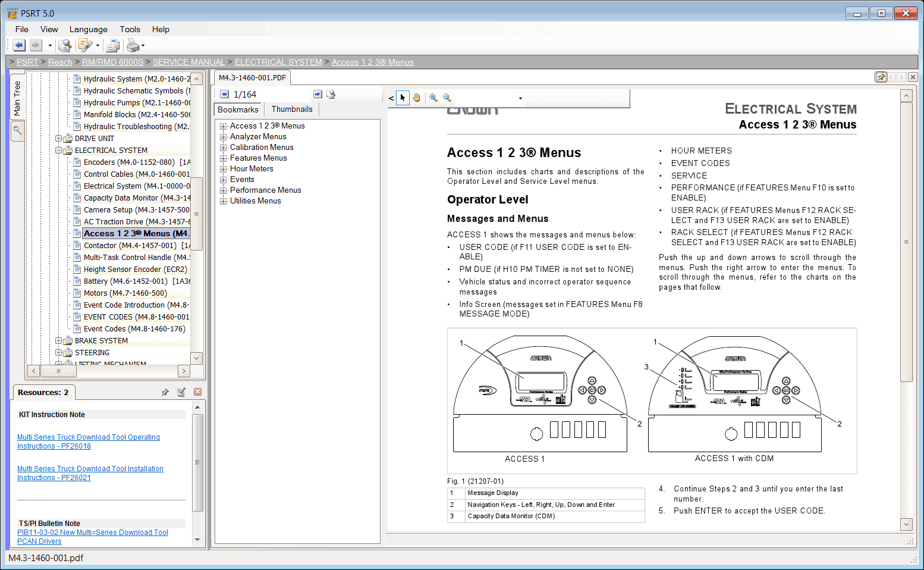Switch to the Thumbnails tab

coord(292,109)
